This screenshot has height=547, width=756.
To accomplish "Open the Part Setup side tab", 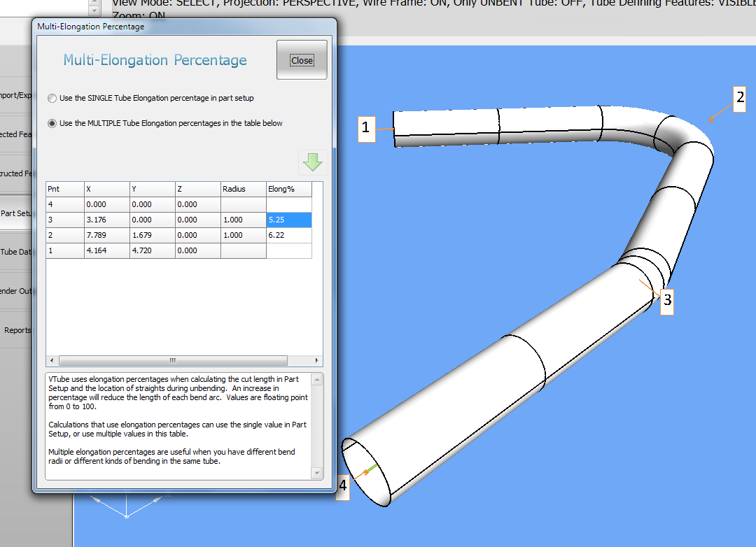I will tap(17, 213).
